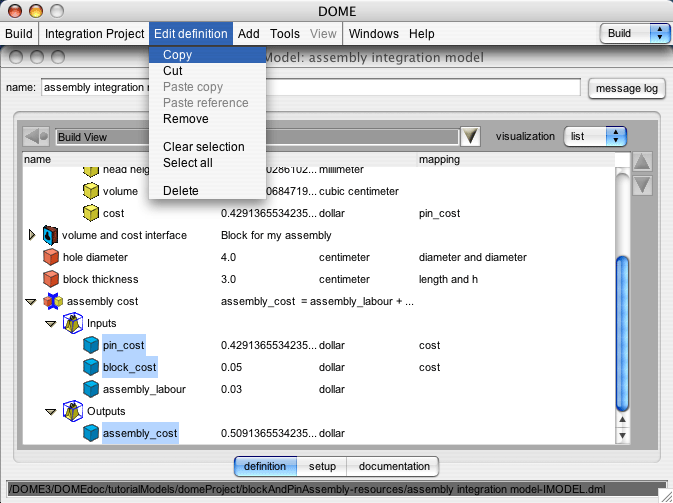Image resolution: width=673 pixels, height=503 pixels.
Task: Click the yellow cube icon beside volume
Action: 91,191
